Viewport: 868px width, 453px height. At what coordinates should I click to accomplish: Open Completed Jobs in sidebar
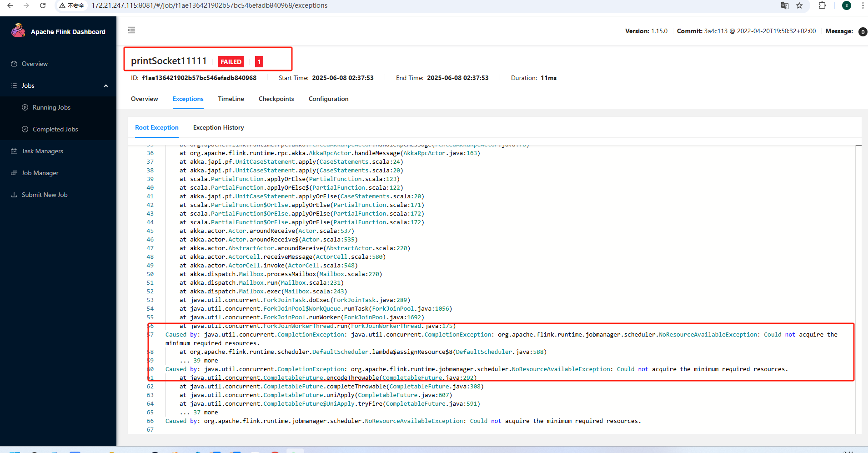coord(55,129)
